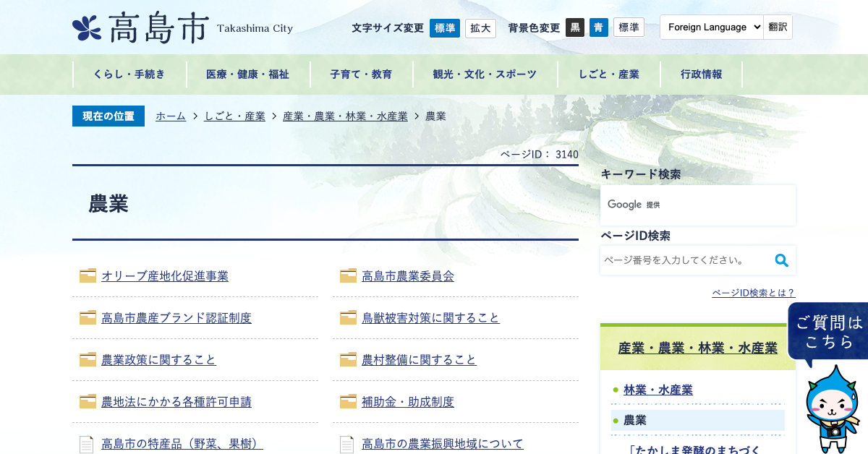Click the 高島市 site title text

159,28
